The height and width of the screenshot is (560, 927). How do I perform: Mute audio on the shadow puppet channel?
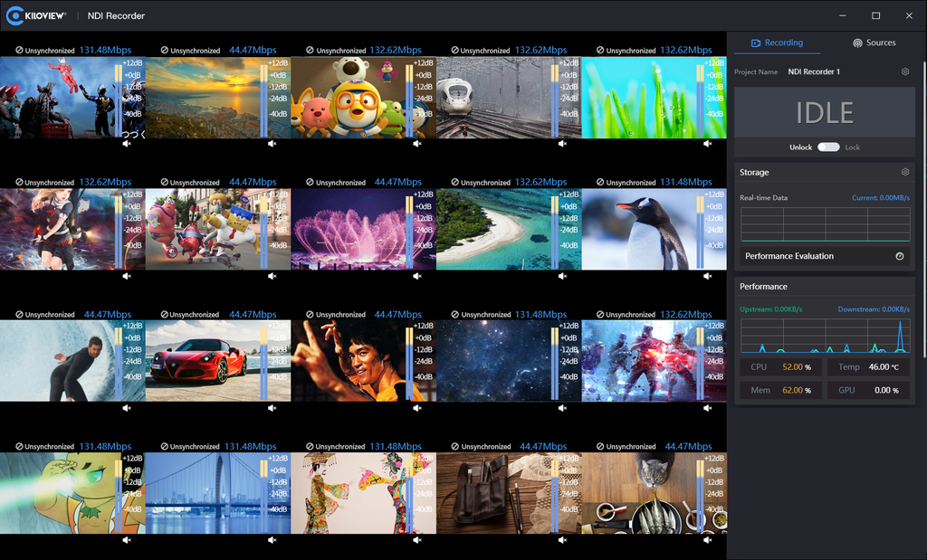click(416, 539)
